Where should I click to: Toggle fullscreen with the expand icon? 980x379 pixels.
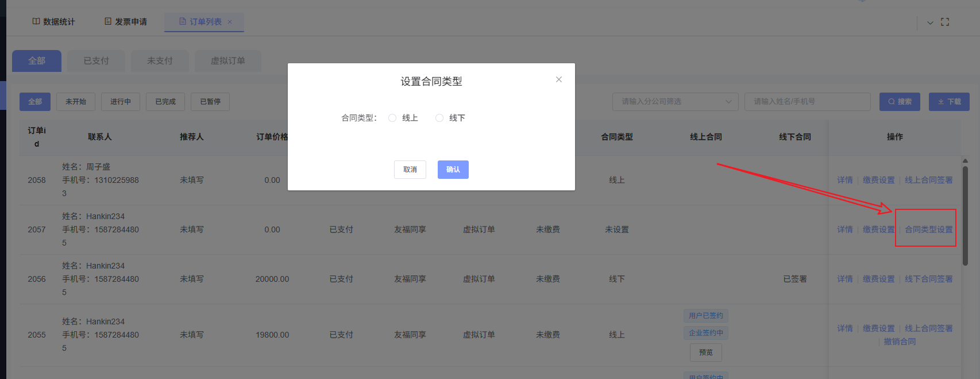click(x=945, y=22)
